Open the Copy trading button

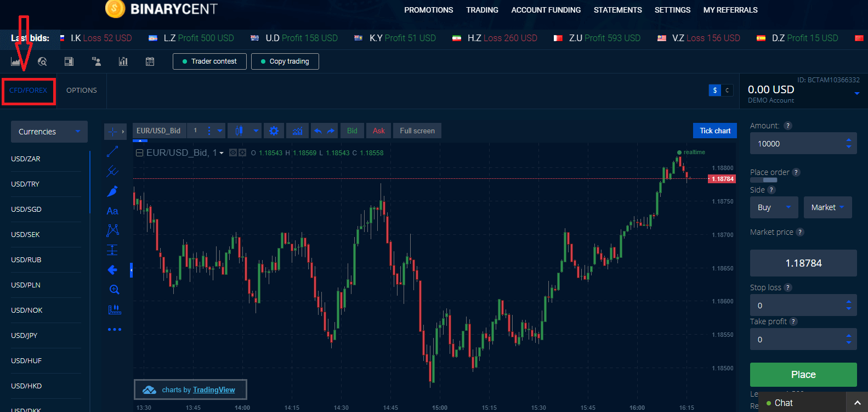285,61
